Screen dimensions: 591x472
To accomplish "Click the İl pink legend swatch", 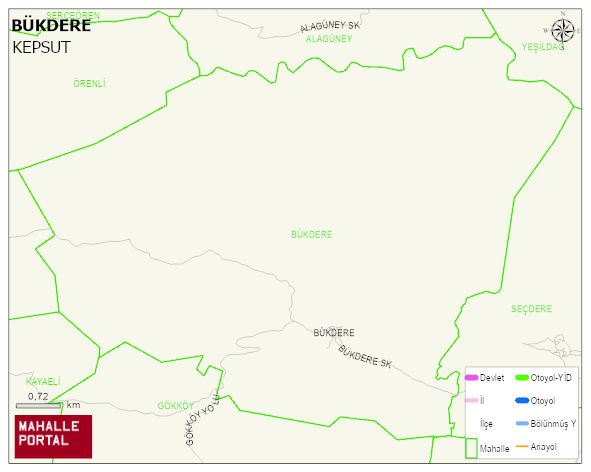I will [x=472, y=400].
